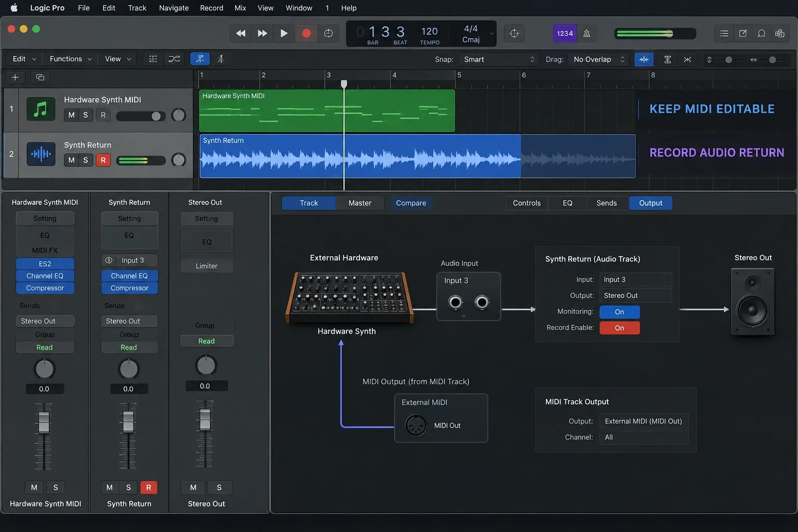Toggle Monitoring On in Synth Return panel
The width and height of the screenshot is (798, 532).
(619, 312)
